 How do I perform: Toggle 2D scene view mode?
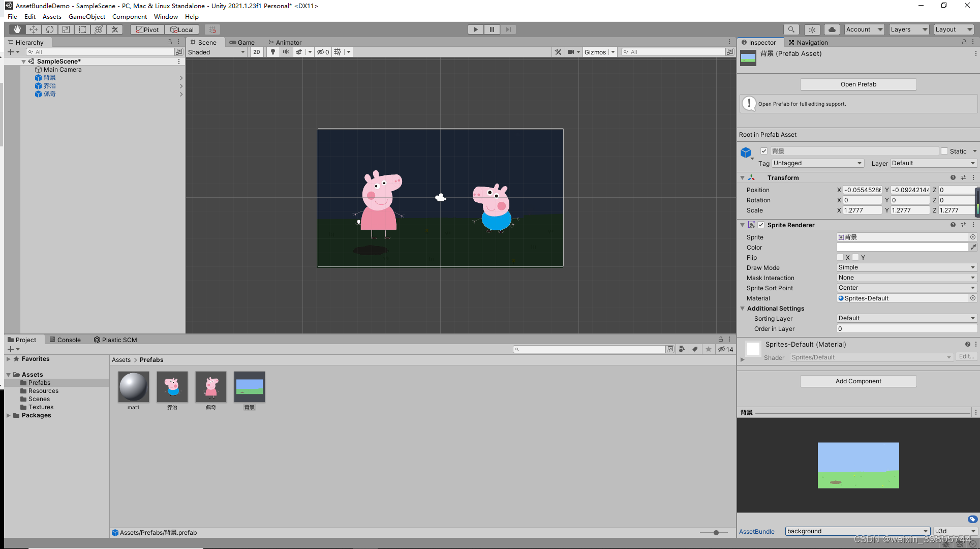(x=257, y=52)
